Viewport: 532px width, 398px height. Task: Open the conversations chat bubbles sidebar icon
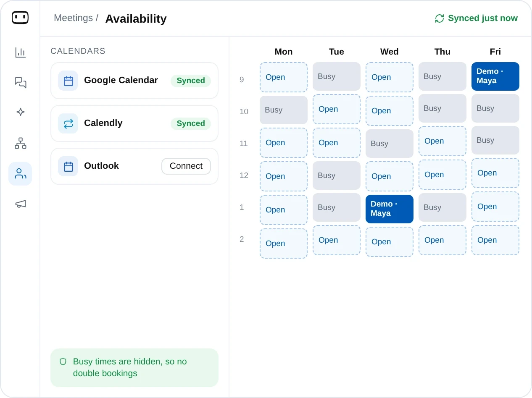coord(20,82)
